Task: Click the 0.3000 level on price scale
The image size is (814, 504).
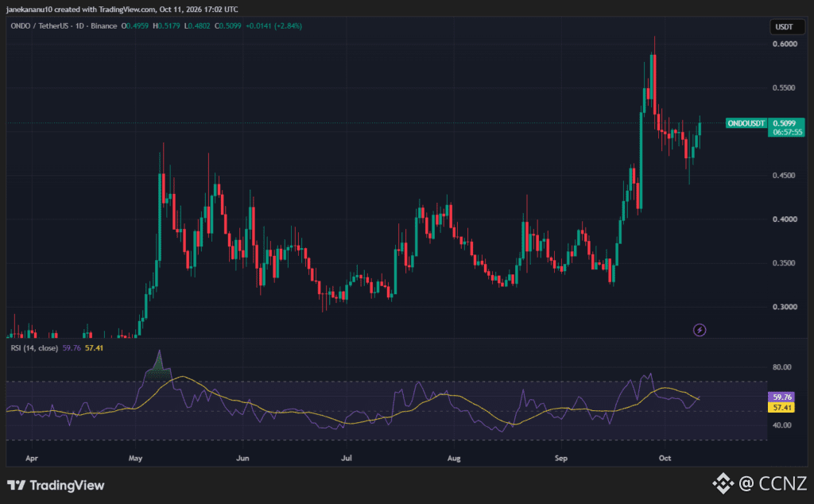Action: 785,307
